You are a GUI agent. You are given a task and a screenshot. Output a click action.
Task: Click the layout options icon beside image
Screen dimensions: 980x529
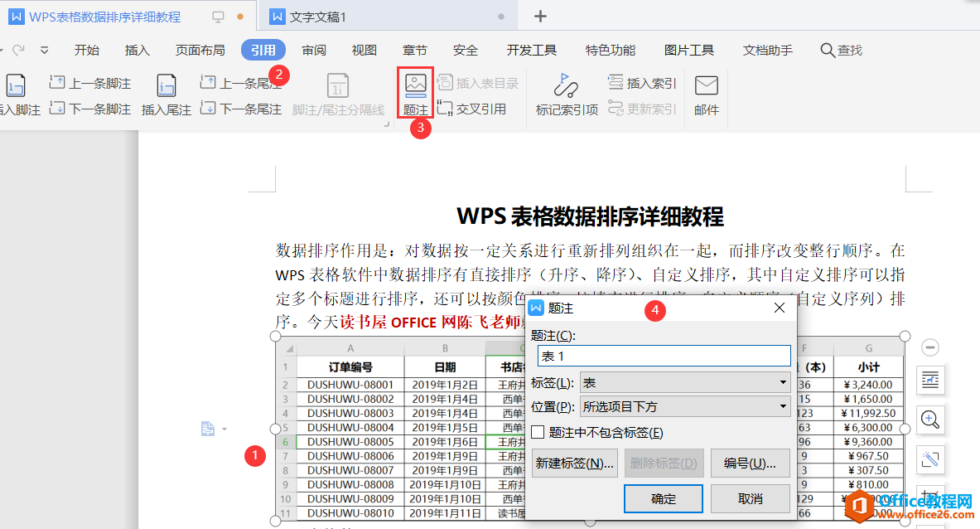930,380
